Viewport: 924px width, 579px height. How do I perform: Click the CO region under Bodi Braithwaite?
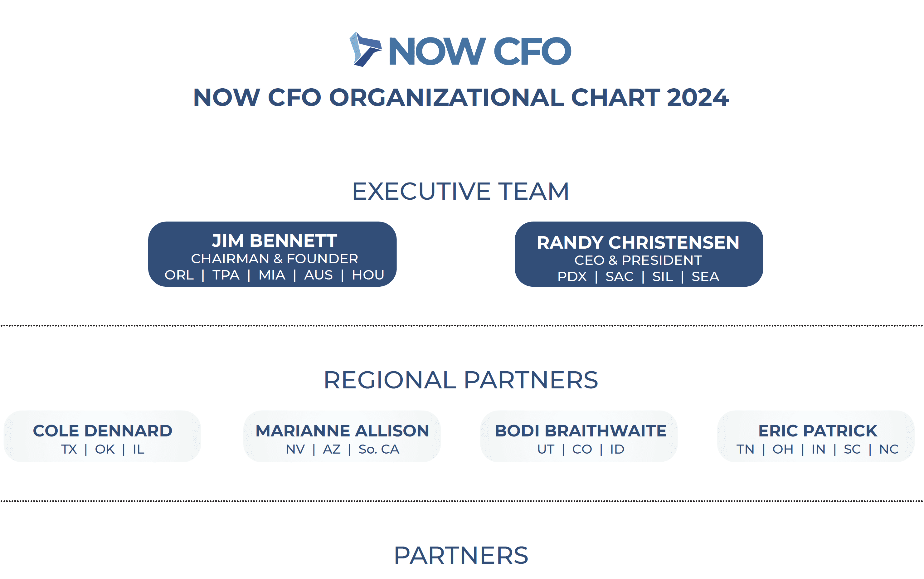pyautogui.click(x=582, y=449)
